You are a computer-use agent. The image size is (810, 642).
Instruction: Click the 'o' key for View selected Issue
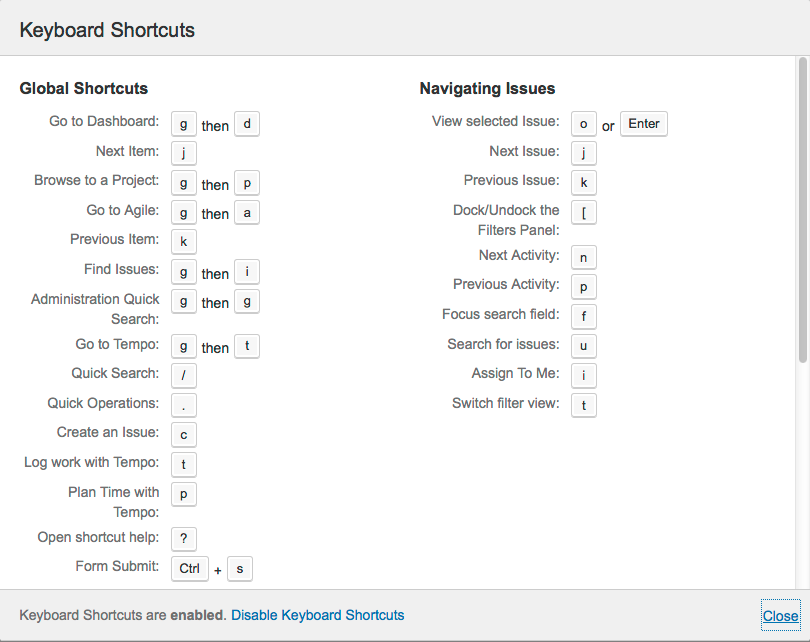point(584,124)
